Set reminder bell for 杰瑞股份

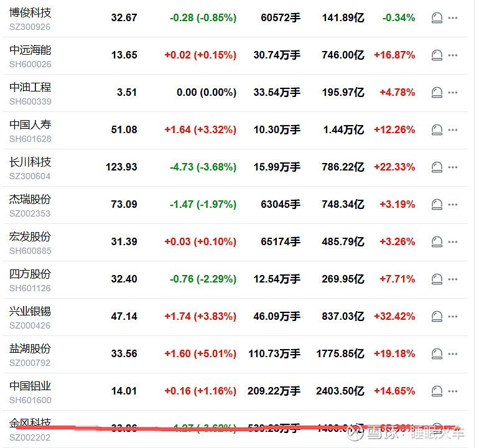point(437,205)
